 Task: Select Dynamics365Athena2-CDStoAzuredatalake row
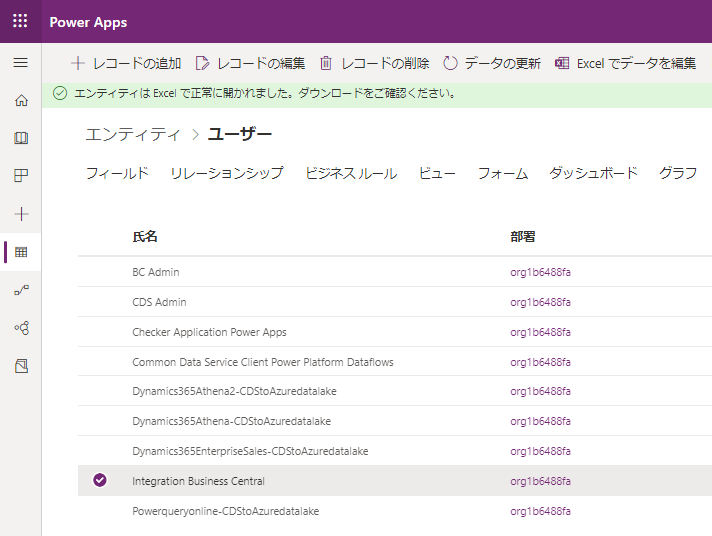click(x=395, y=391)
